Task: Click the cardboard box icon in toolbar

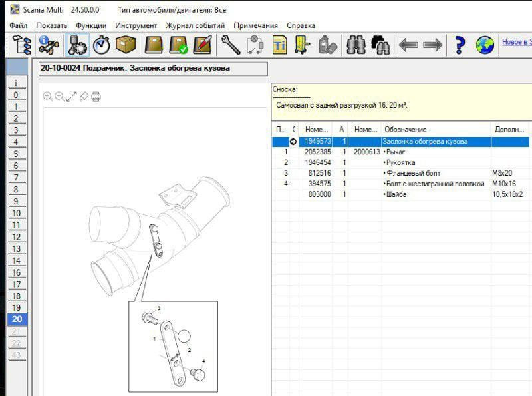Action: point(126,45)
